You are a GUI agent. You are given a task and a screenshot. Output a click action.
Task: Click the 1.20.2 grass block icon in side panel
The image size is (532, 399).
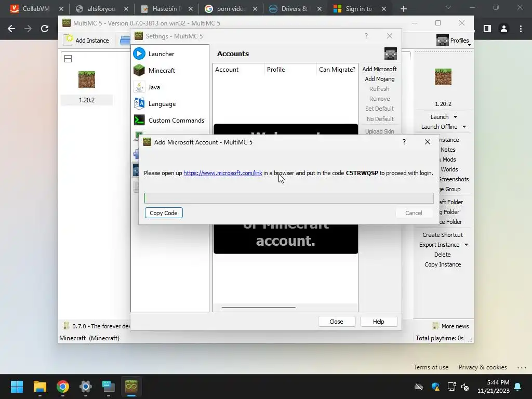pyautogui.click(x=443, y=77)
